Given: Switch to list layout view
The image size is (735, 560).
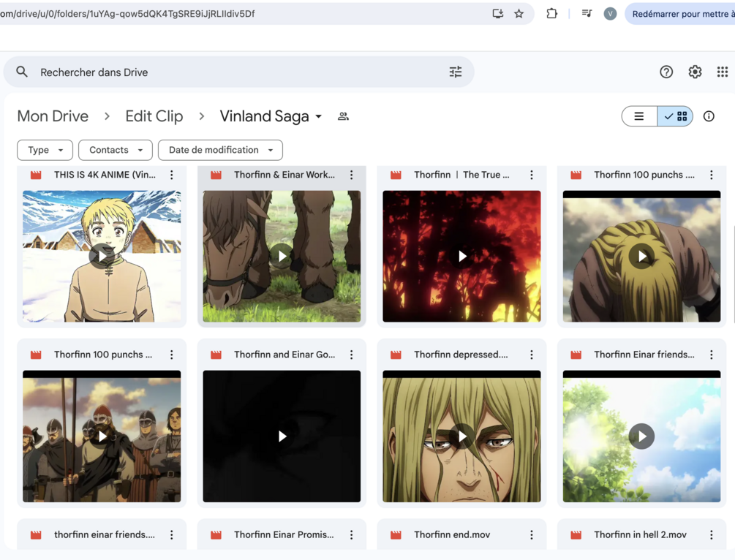Looking at the screenshot, I should [x=639, y=116].
